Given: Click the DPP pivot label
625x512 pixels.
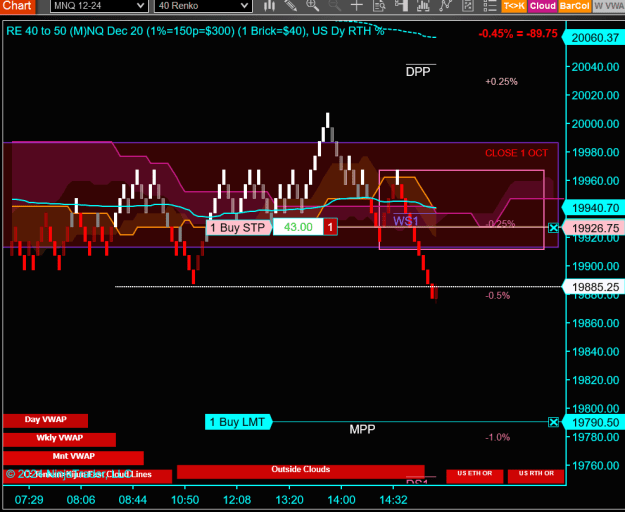Looking at the screenshot, I should tap(418, 71).
